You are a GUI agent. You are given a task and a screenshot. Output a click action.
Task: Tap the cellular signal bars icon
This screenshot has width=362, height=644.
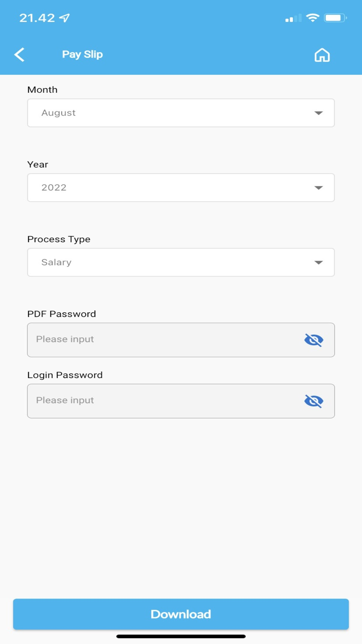(x=293, y=18)
